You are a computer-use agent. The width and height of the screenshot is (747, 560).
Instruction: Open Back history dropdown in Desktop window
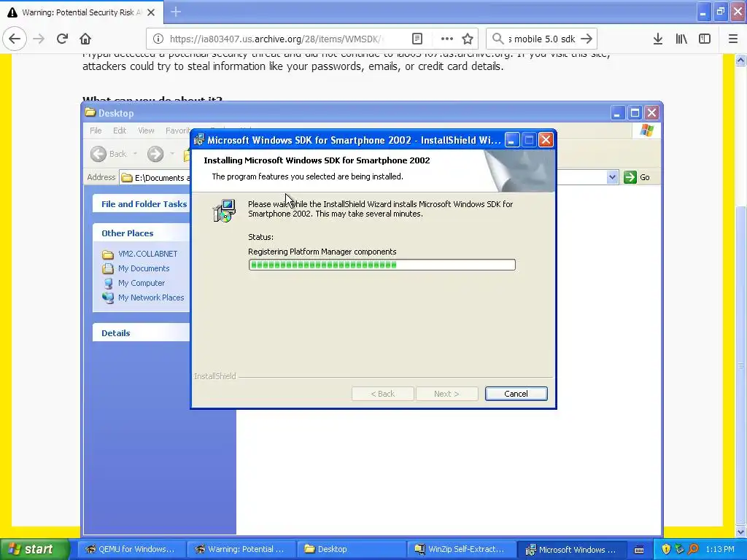tap(135, 154)
